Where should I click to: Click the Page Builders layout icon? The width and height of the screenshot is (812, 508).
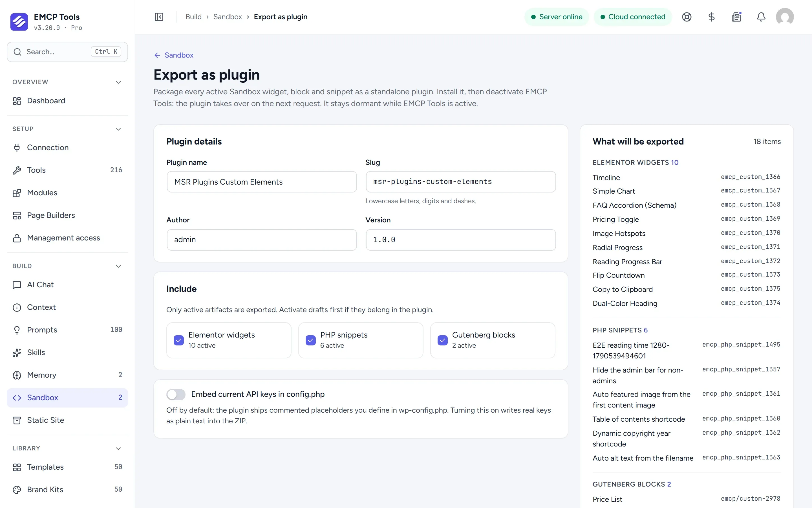tap(17, 215)
